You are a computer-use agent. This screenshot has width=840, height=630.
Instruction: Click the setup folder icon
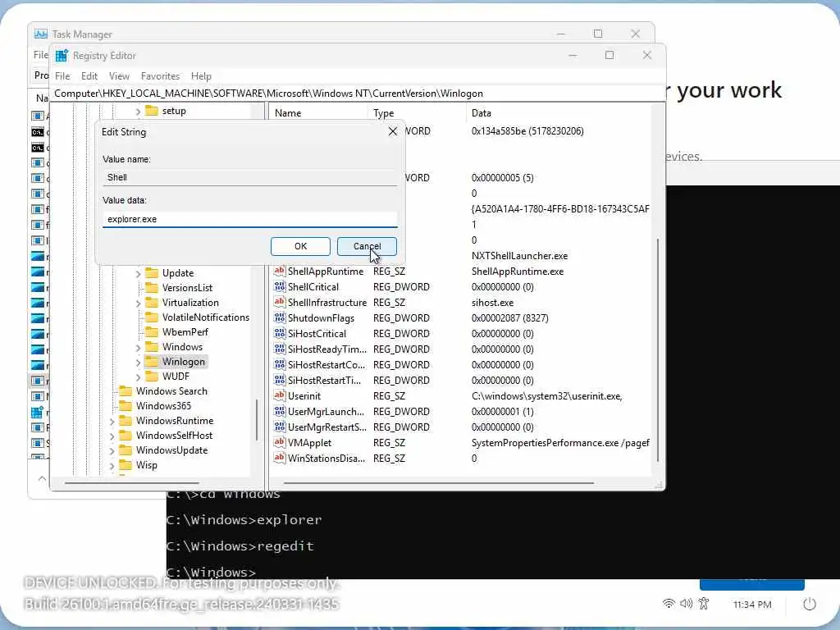click(x=152, y=111)
